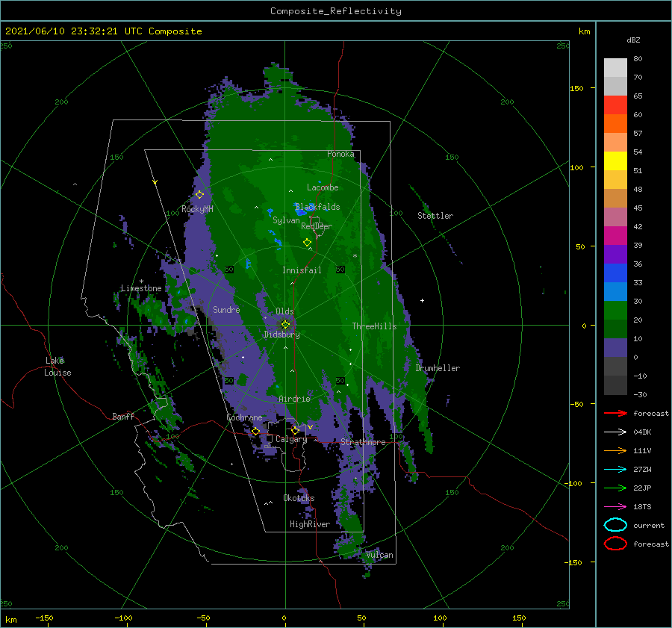Click the 20 dBZ green color swatch
The image size is (672, 628).
615,311
